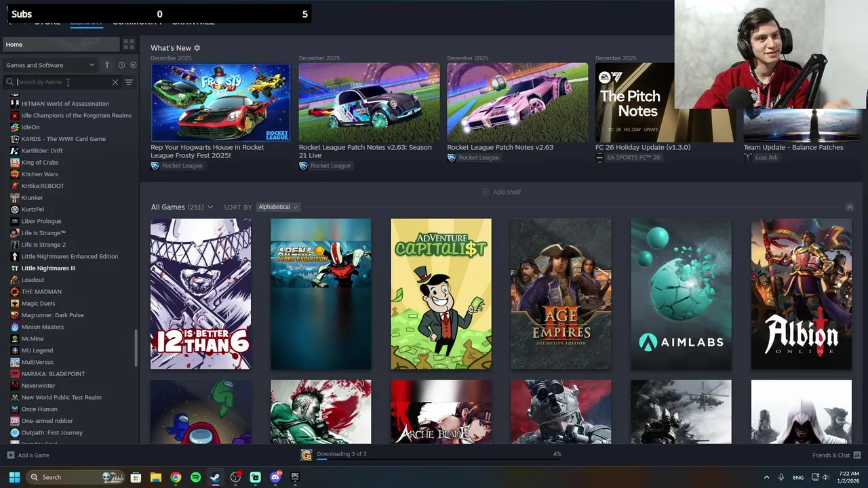Image resolution: width=868 pixels, height=488 pixels.
Task: Click the Loadout game icon
Action: [x=15, y=280]
